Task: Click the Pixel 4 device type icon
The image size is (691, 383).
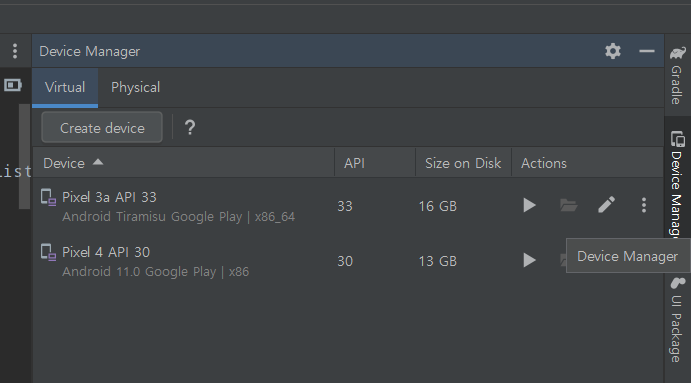Action: click(48, 253)
